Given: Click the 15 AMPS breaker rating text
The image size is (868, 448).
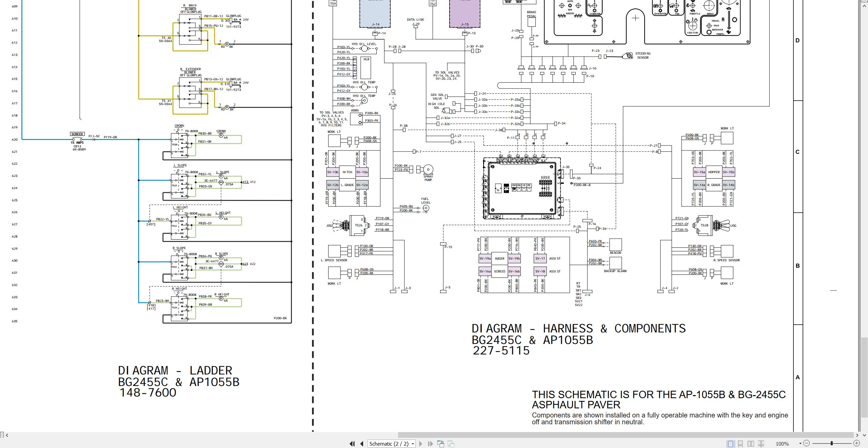Looking at the screenshot, I should (77, 143).
